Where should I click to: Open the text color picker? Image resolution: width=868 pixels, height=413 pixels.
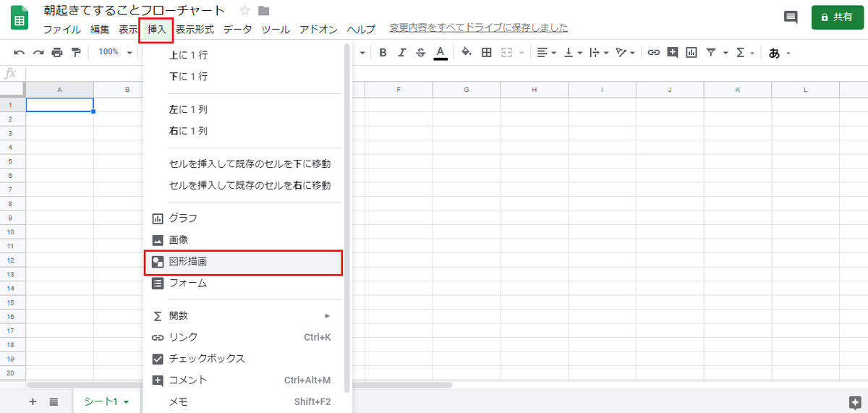click(440, 52)
